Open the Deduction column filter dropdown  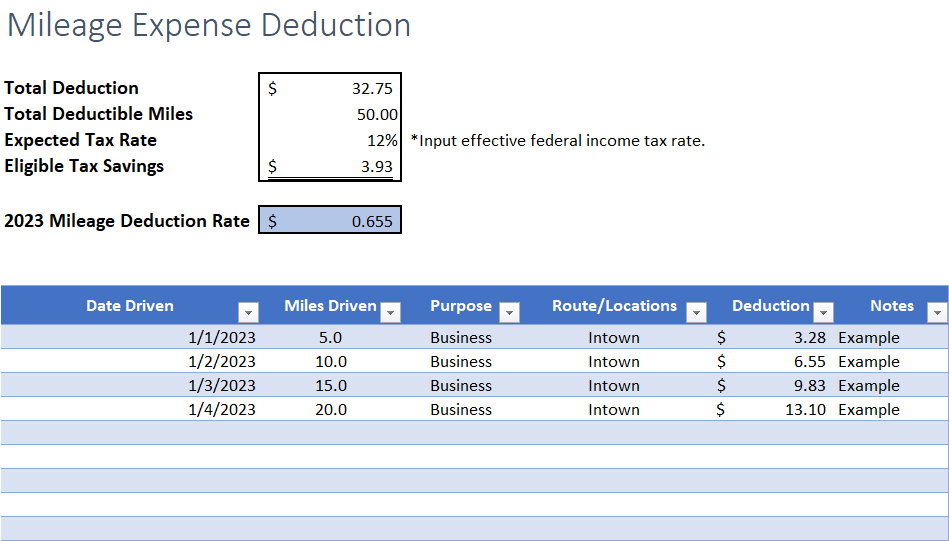823,312
